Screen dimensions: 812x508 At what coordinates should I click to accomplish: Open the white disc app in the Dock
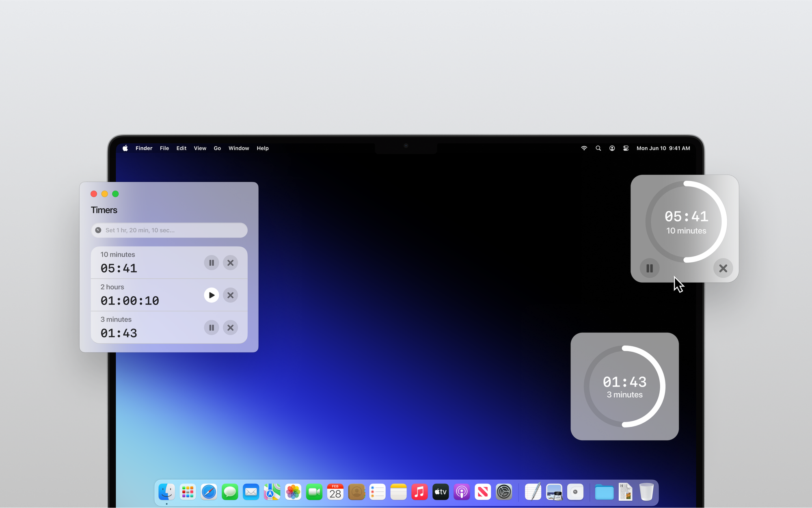[x=575, y=492]
